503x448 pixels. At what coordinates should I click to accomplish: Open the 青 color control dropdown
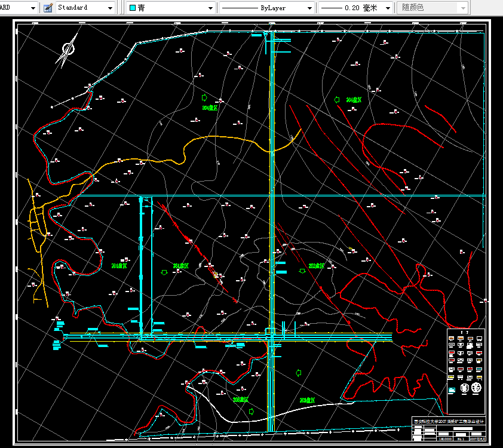tap(171, 8)
